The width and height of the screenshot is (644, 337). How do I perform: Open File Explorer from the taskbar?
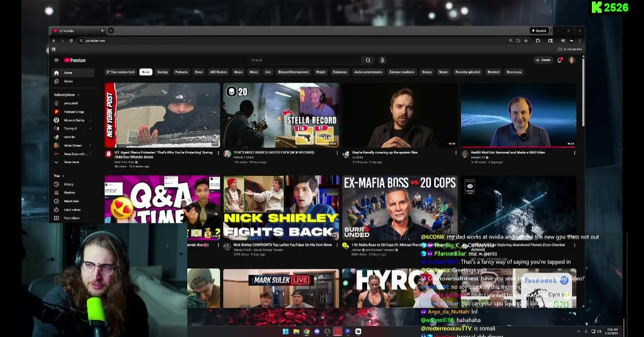click(x=296, y=331)
